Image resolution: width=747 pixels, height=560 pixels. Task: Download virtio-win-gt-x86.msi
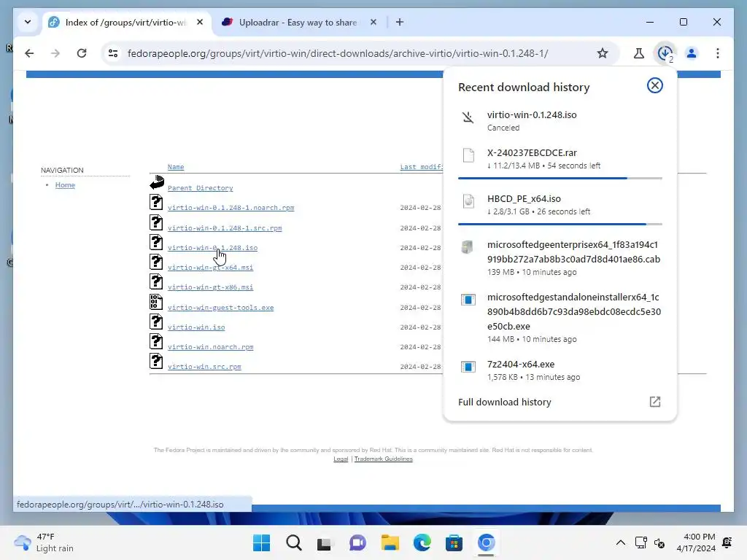210,287
